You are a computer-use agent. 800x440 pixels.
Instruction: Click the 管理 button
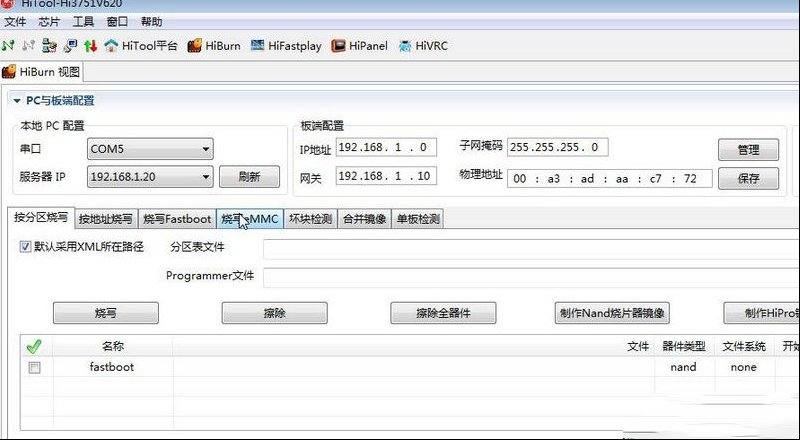coord(748,150)
